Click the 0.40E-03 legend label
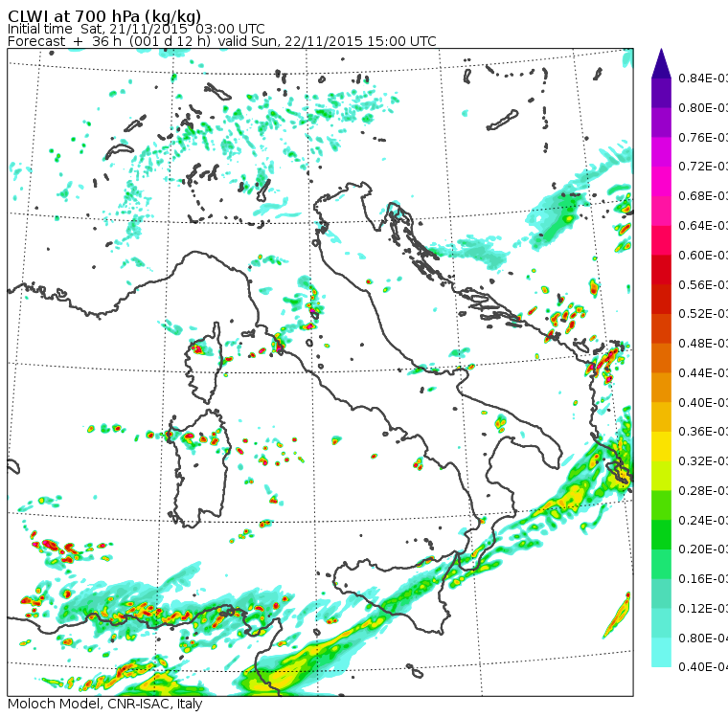The image size is (728, 717). (702, 402)
